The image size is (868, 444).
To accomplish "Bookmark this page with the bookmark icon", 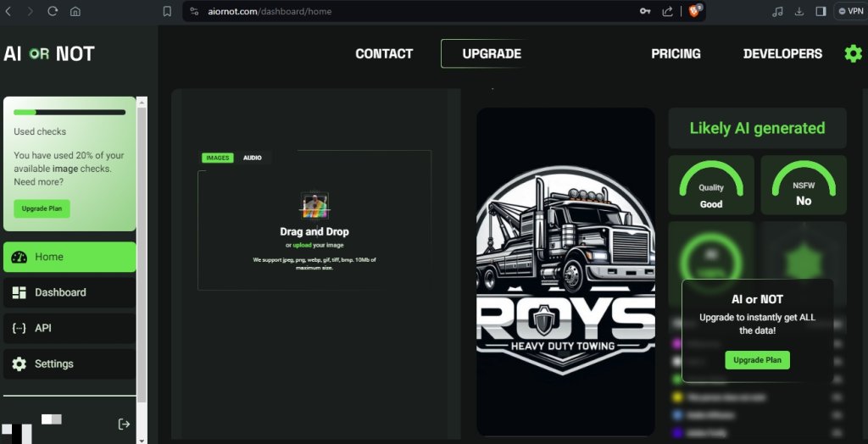I will pos(167,11).
